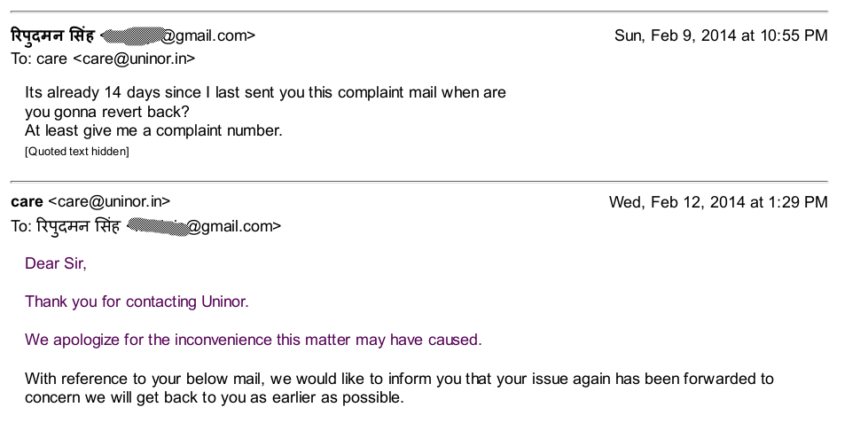868x423 pixels.
Task: Click the Wed, Feb 12, 2014 timestamp
Action: (718, 202)
